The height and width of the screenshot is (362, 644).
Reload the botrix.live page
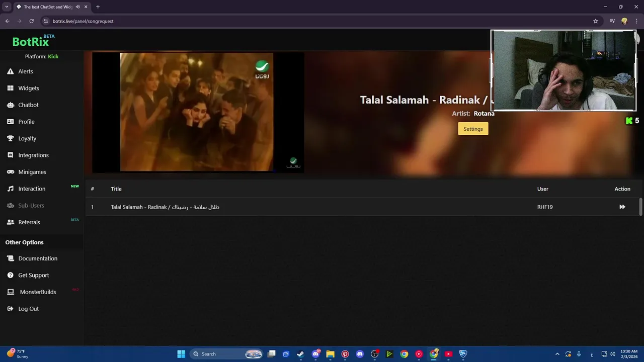click(x=31, y=21)
